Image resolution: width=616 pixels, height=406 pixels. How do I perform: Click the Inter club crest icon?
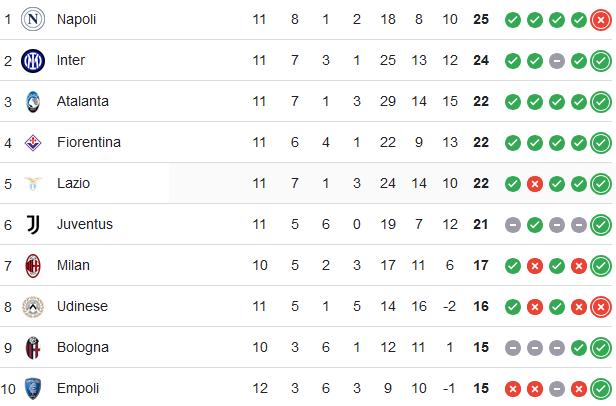point(33,61)
